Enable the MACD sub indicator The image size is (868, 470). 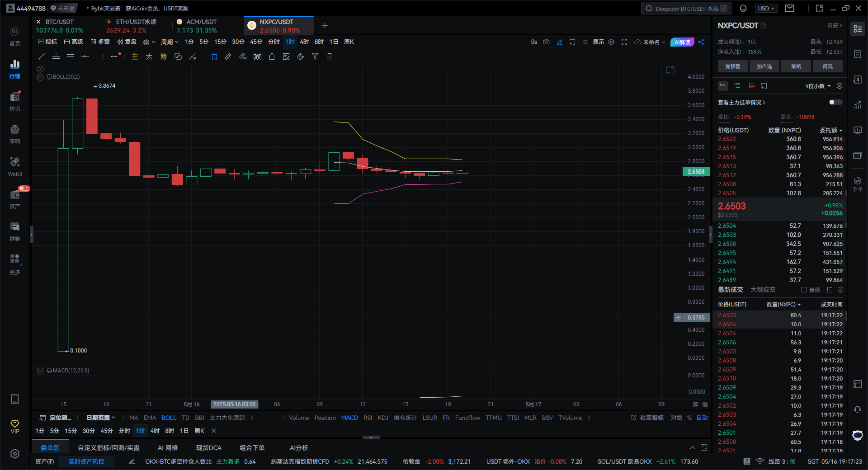(349, 418)
